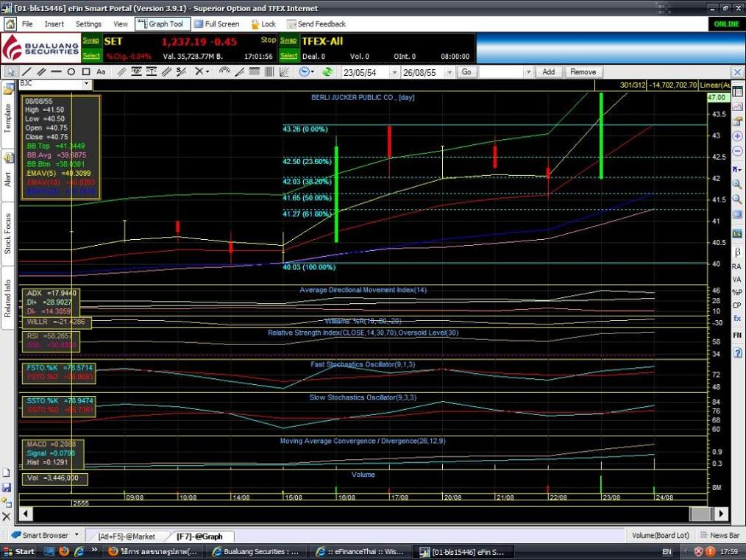Select the arrow pointer tool
This screenshot has height=560, width=746.
click(11, 72)
